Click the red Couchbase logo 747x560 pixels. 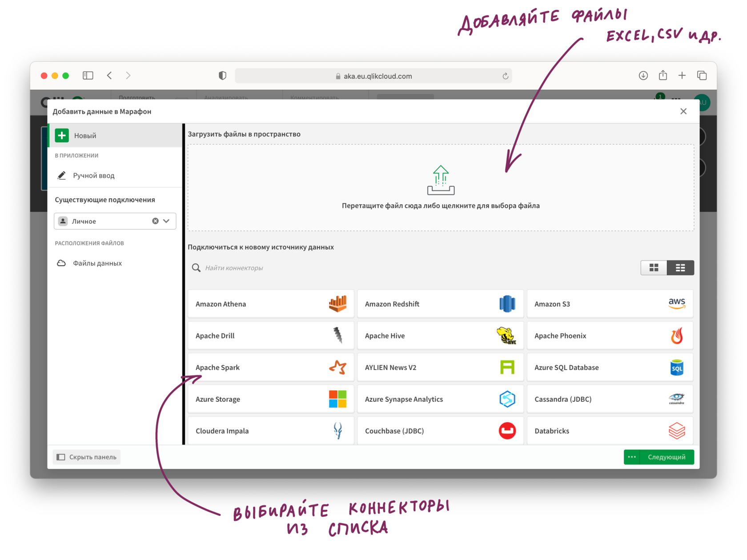click(x=507, y=431)
